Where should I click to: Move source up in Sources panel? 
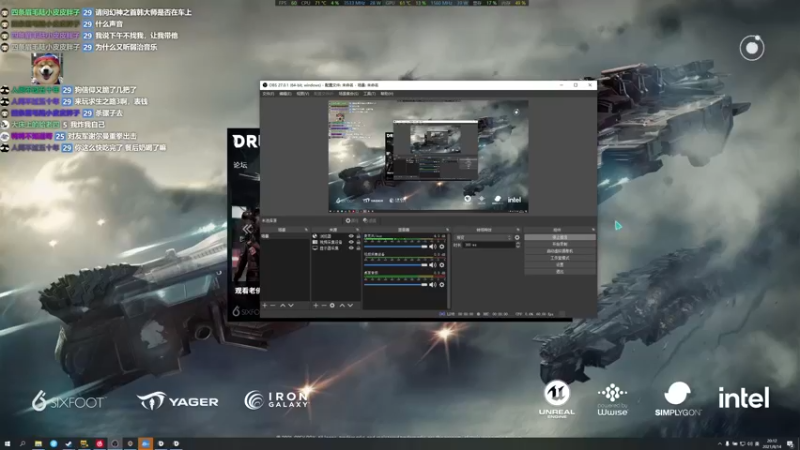click(342, 305)
